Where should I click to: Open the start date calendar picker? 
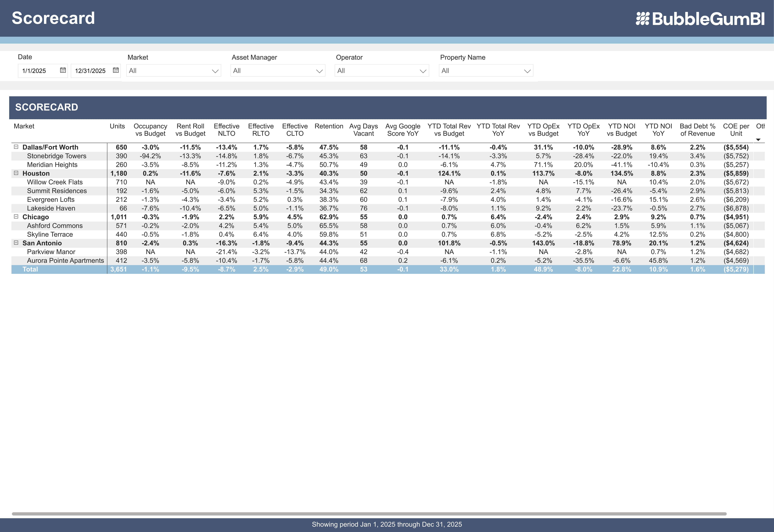pyautogui.click(x=63, y=70)
